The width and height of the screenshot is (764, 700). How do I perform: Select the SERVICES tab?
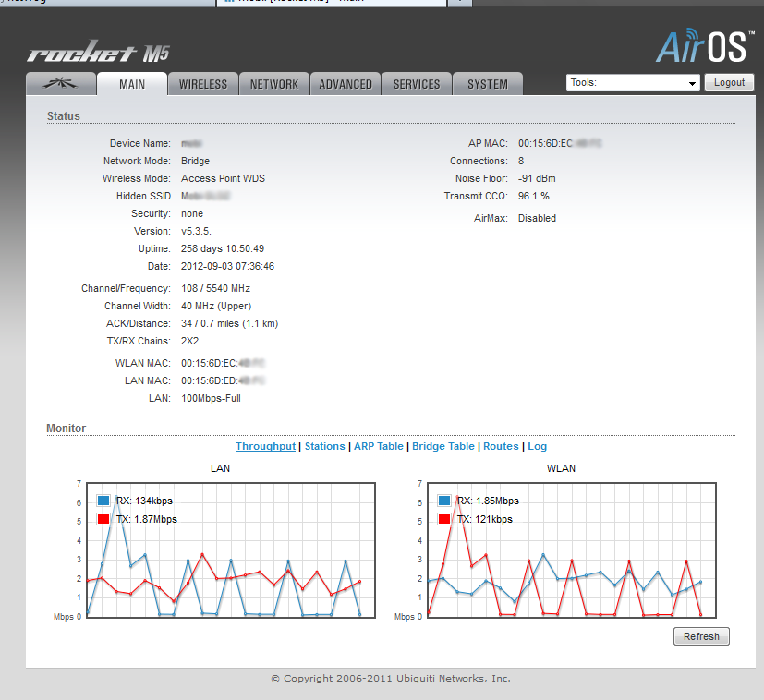click(417, 84)
